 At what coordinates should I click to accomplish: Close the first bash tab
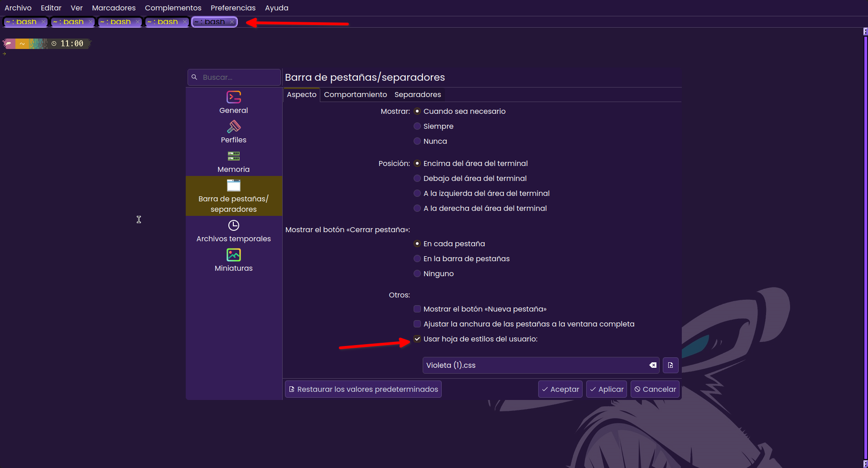(x=43, y=22)
